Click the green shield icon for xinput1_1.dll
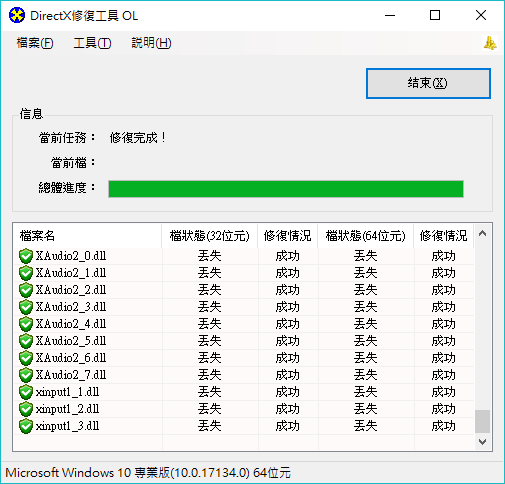 point(26,392)
